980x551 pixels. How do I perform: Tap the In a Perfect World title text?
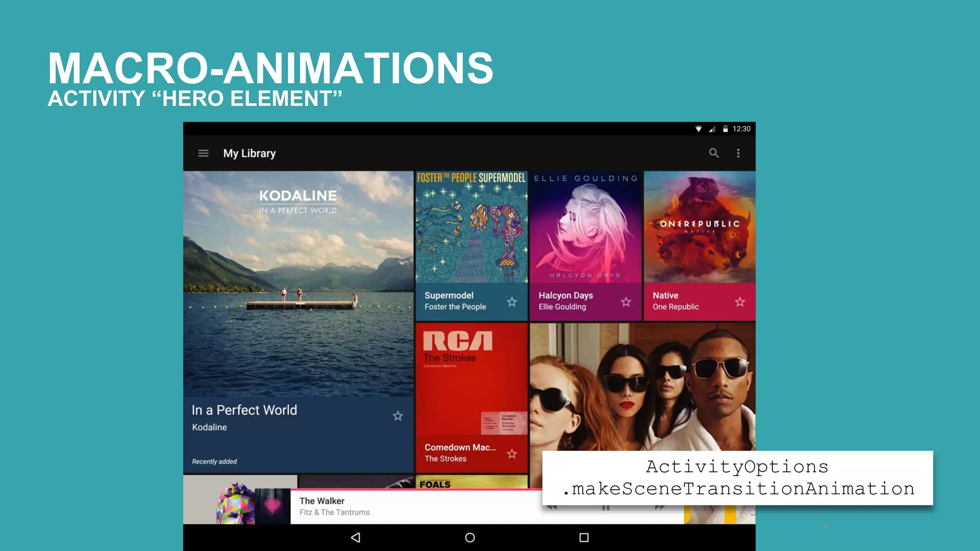(x=245, y=410)
